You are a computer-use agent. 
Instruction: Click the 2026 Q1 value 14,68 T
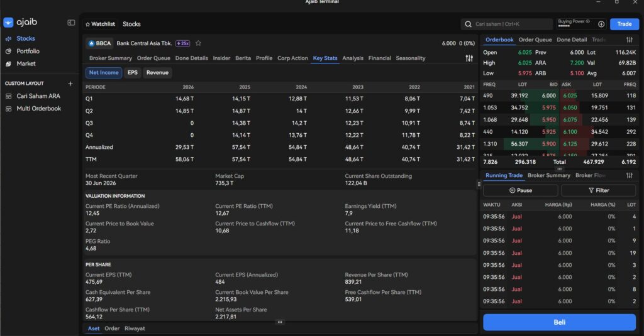(x=184, y=99)
